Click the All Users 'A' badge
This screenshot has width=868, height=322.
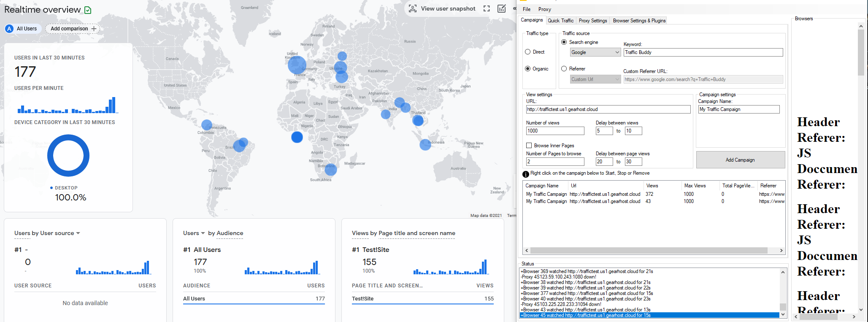(x=9, y=29)
